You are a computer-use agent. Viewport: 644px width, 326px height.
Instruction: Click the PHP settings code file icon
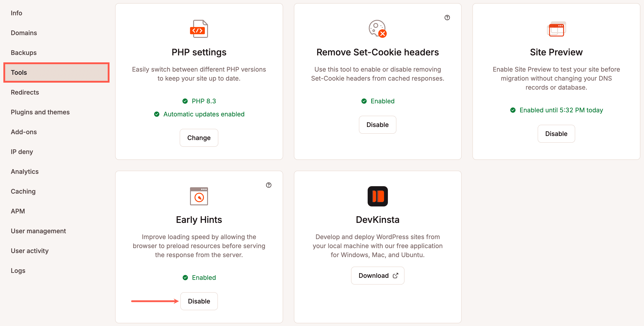(x=199, y=29)
